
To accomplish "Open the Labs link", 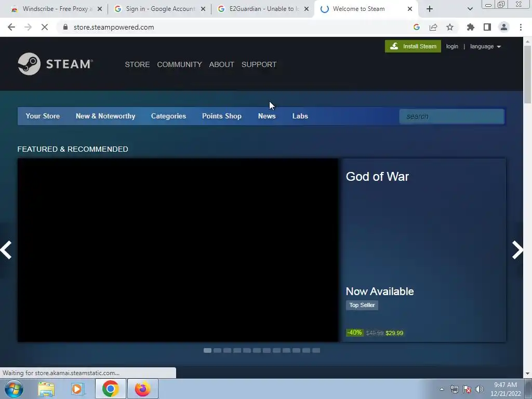I will pyautogui.click(x=300, y=116).
